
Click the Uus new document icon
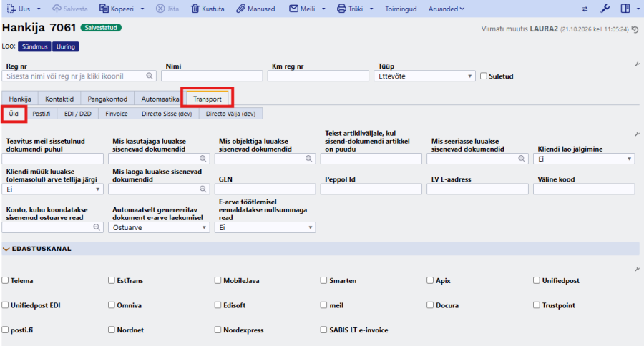point(11,9)
